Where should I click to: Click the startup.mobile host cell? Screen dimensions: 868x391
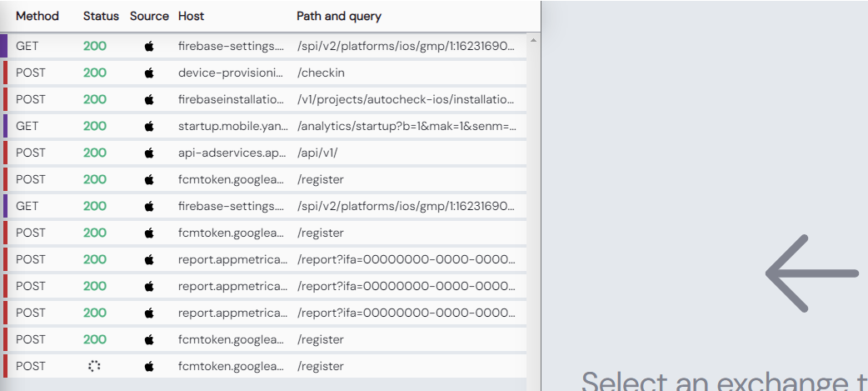[x=231, y=126]
